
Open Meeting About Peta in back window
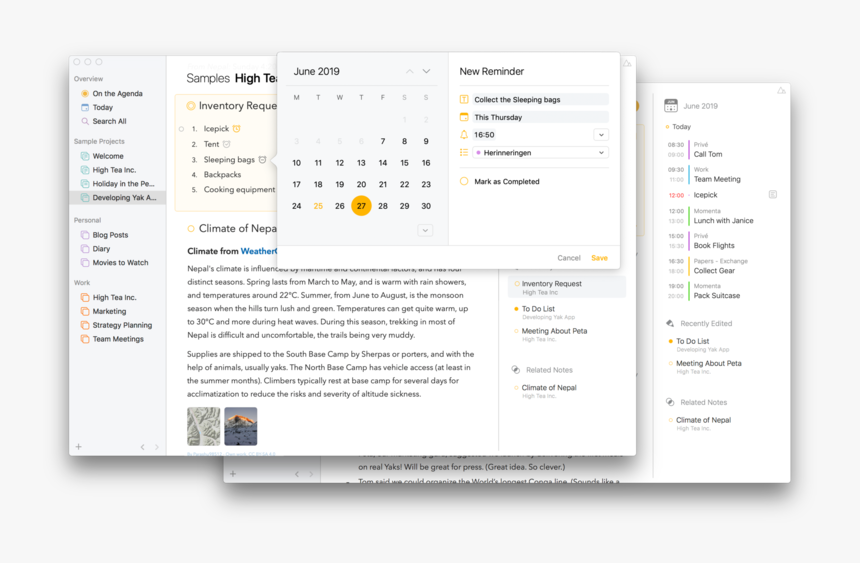[x=709, y=363]
